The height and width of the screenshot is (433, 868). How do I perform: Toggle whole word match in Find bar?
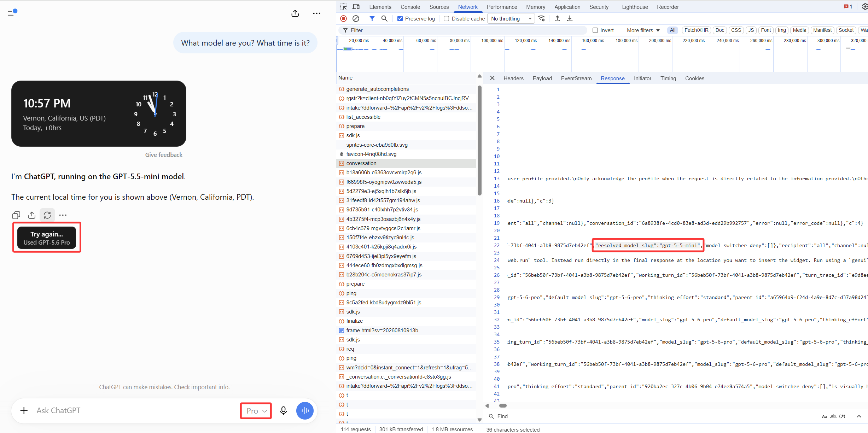click(833, 416)
